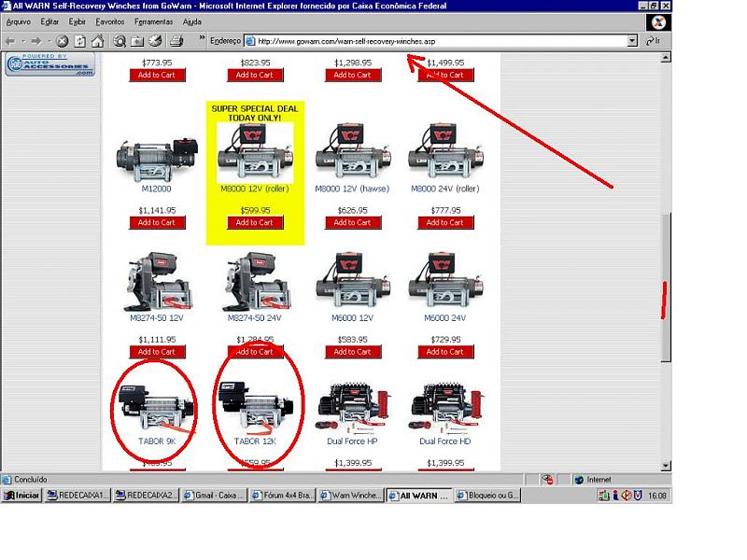This screenshot has width=747, height=560.
Task: Open the M8000 12V (hawse) link
Action: [x=352, y=189]
